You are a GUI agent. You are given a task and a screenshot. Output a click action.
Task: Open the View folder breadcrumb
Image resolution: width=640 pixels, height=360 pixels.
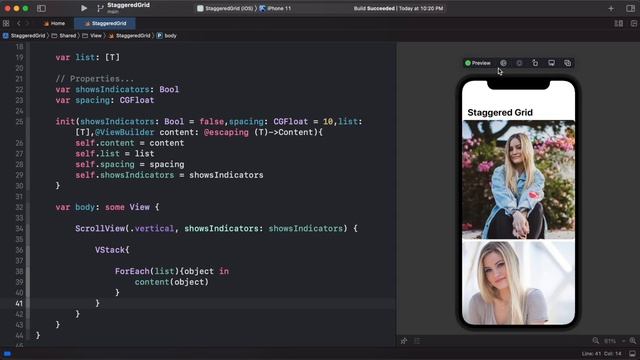pos(92,36)
